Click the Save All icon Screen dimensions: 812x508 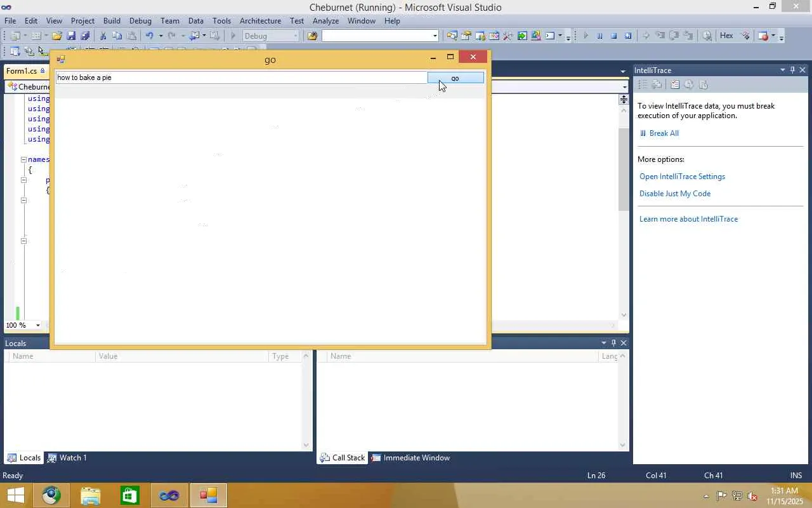[x=85, y=36]
